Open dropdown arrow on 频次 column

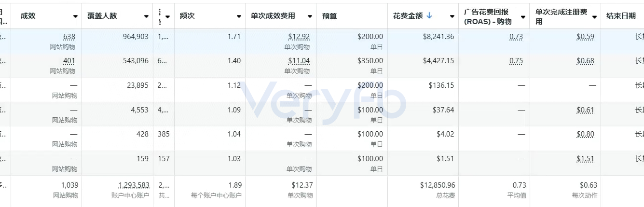click(239, 16)
